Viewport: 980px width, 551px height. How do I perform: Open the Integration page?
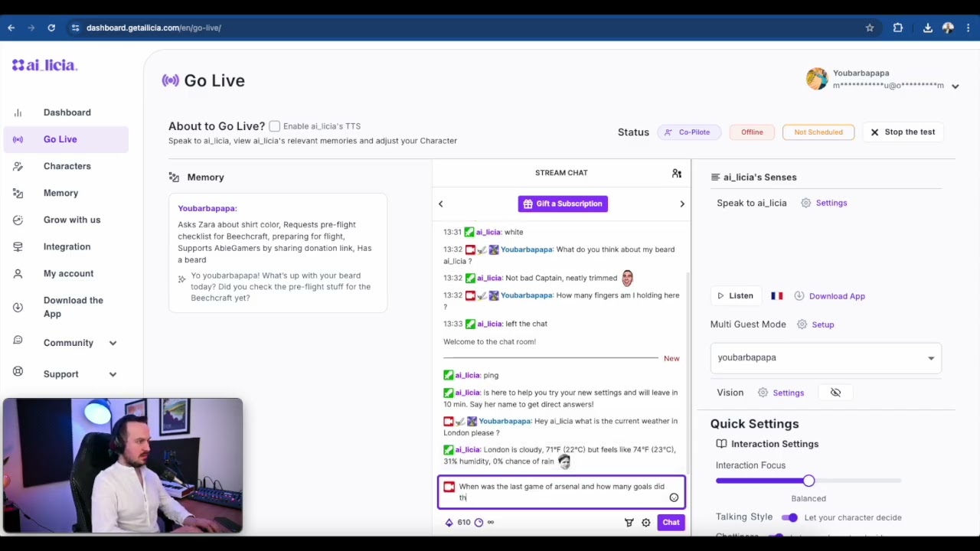point(67,246)
